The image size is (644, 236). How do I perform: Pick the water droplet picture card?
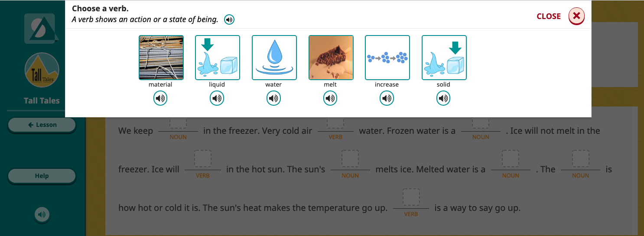tap(274, 58)
